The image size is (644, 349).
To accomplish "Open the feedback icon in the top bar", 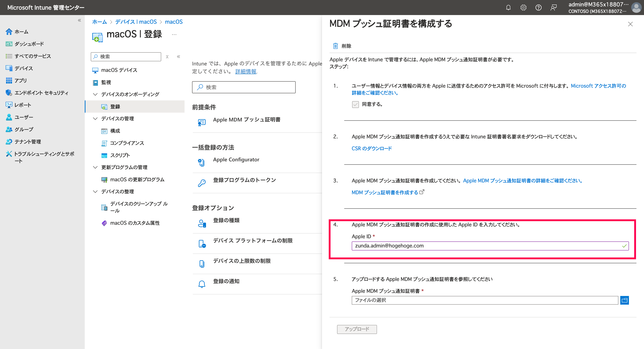I will click(553, 8).
